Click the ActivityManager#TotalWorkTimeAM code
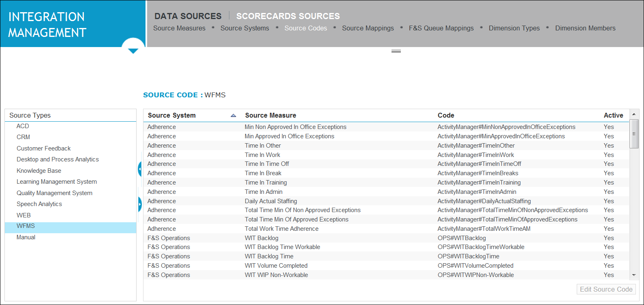 tap(484, 229)
